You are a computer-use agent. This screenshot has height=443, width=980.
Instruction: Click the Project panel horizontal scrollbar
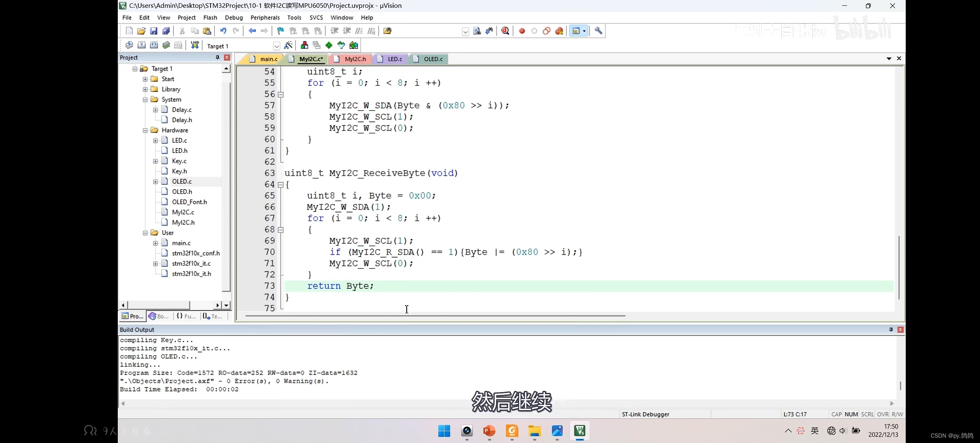158,305
